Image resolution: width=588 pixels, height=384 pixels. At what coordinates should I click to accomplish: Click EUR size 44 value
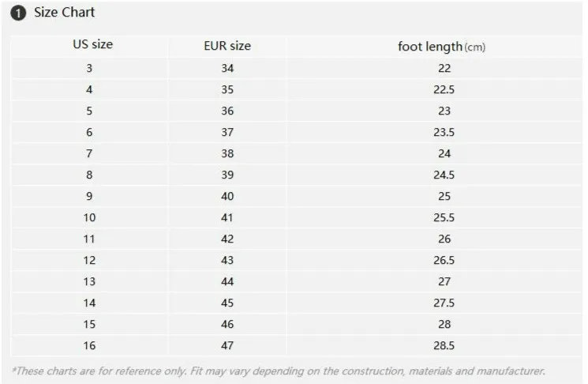(x=227, y=281)
